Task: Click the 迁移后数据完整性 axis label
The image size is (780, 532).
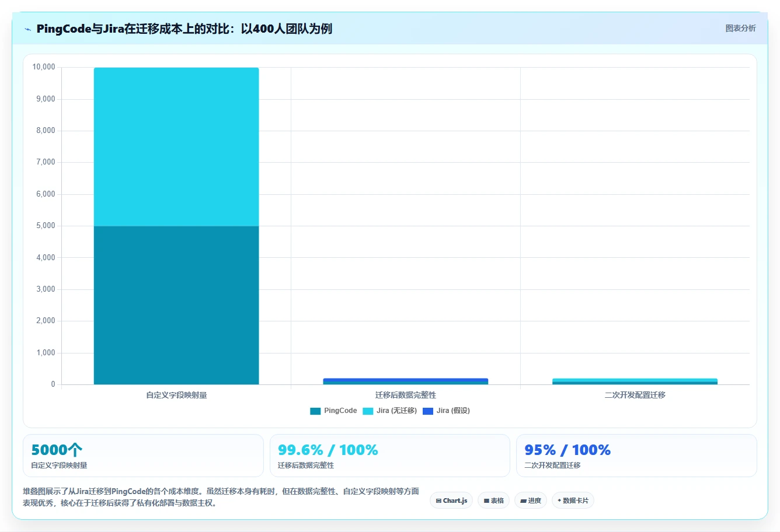Action: coord(406,395)
